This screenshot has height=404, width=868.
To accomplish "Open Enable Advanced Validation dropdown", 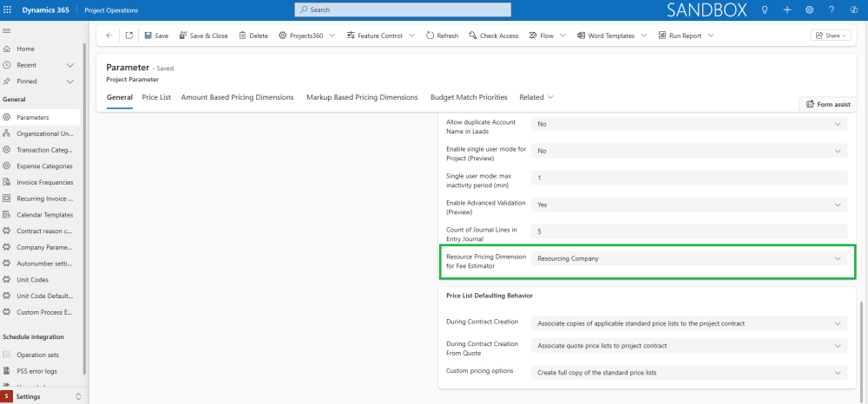I will pyautogui.click(x=689, y=205).
